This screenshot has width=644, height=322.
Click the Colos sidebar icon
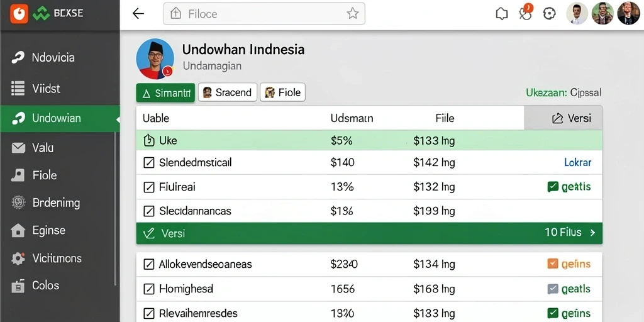pos(18,286)
